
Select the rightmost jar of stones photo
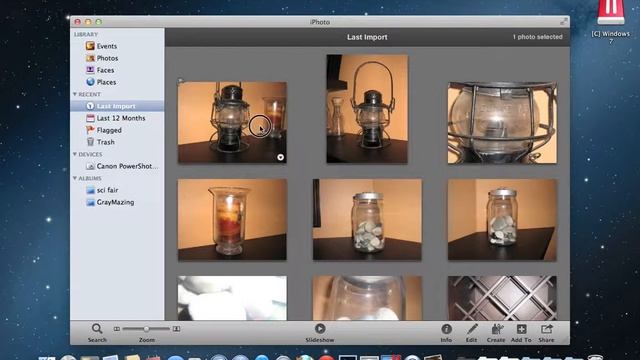502,220
